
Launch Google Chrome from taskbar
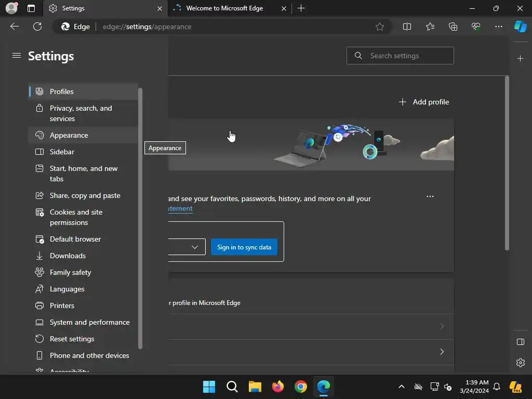point(301,387)
